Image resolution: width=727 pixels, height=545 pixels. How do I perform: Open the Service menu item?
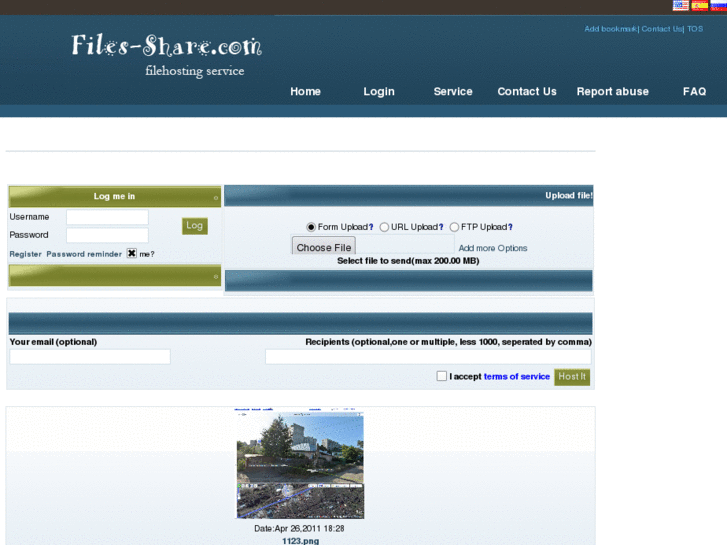[x=453, y=92]
